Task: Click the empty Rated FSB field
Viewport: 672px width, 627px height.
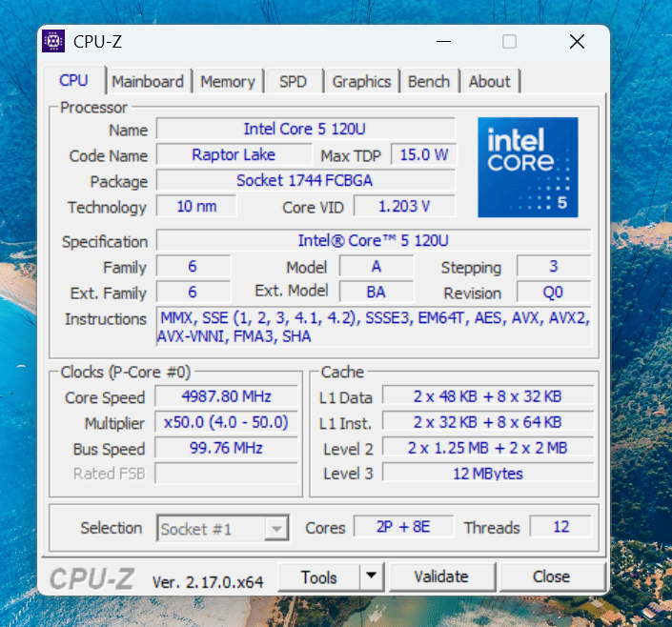Action: 226,474
